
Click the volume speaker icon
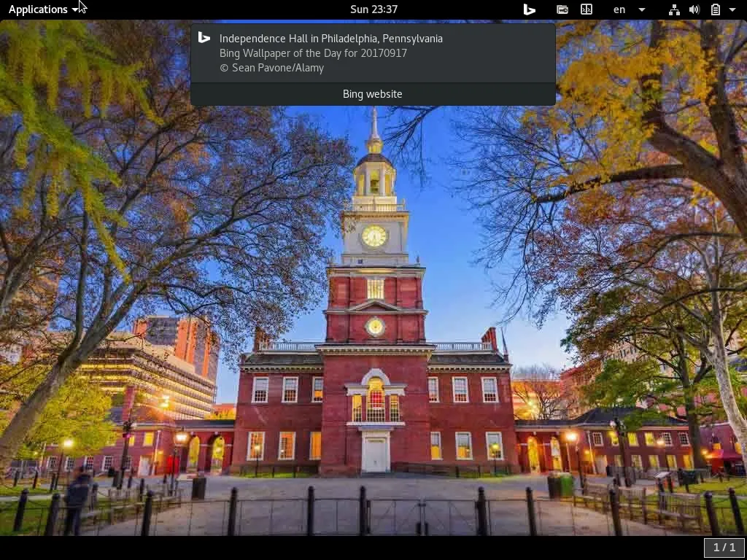click(694, 9)
